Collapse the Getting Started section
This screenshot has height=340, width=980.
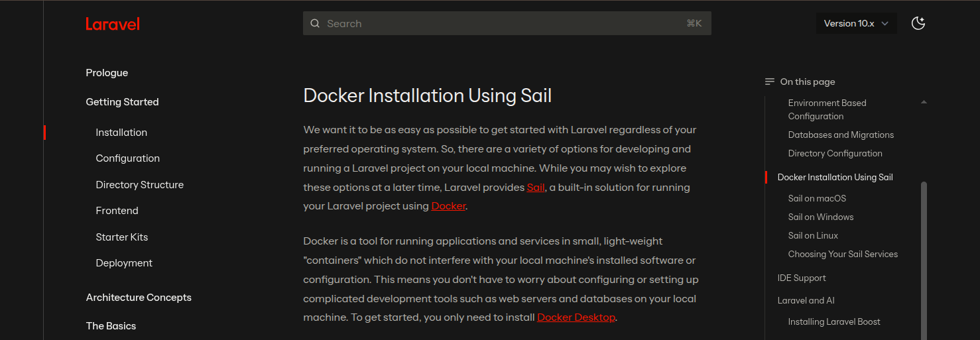(122, 102)
